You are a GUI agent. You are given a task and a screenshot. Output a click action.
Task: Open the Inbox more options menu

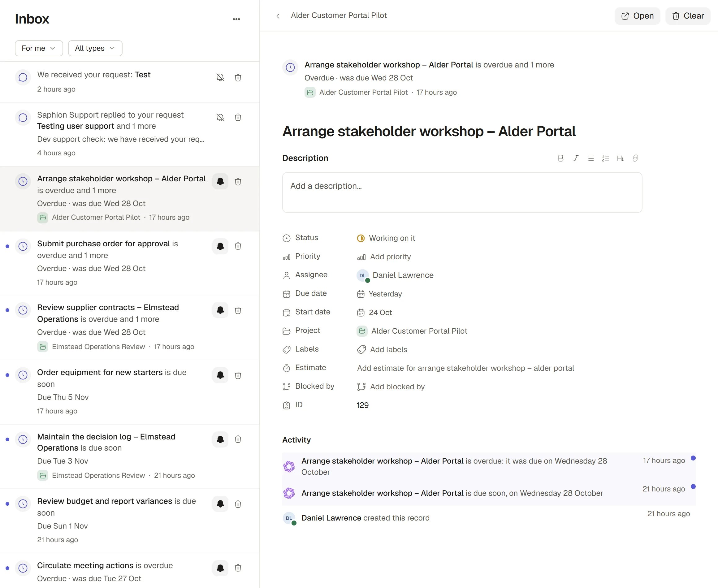[236, 19]
